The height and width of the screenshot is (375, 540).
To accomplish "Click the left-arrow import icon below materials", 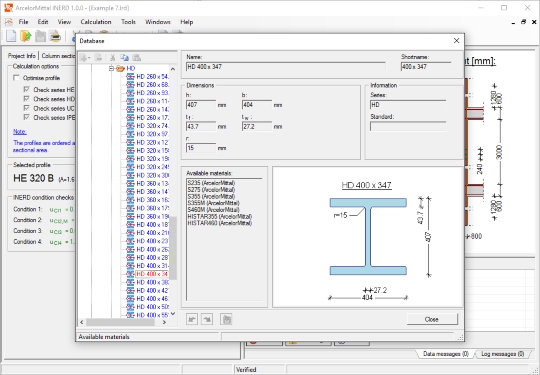I will [x=192, y=319].
